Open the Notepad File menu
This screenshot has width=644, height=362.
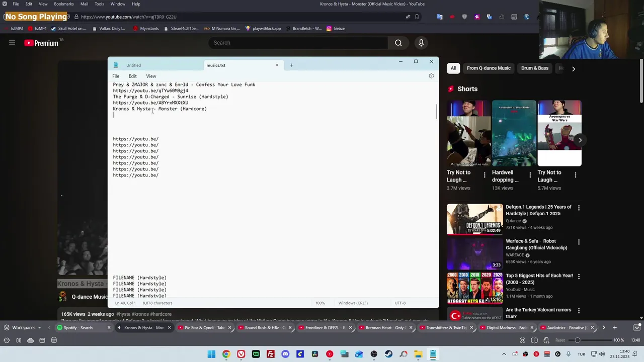[116, 76]
